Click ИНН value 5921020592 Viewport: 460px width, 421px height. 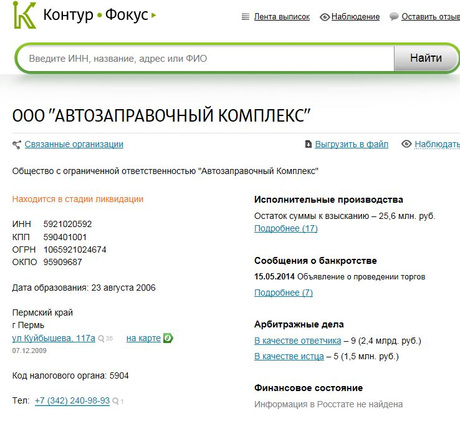click(x=68, y=224)
